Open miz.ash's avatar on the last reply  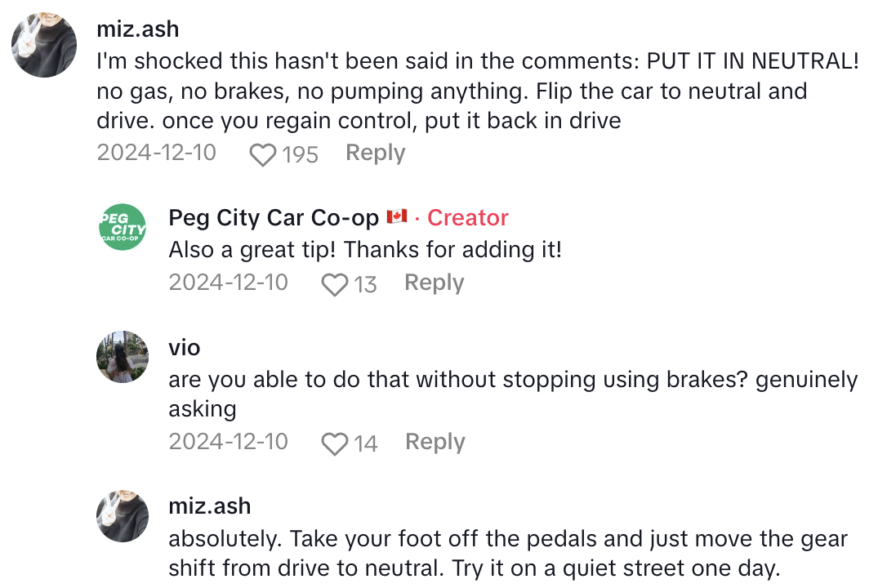123,516
